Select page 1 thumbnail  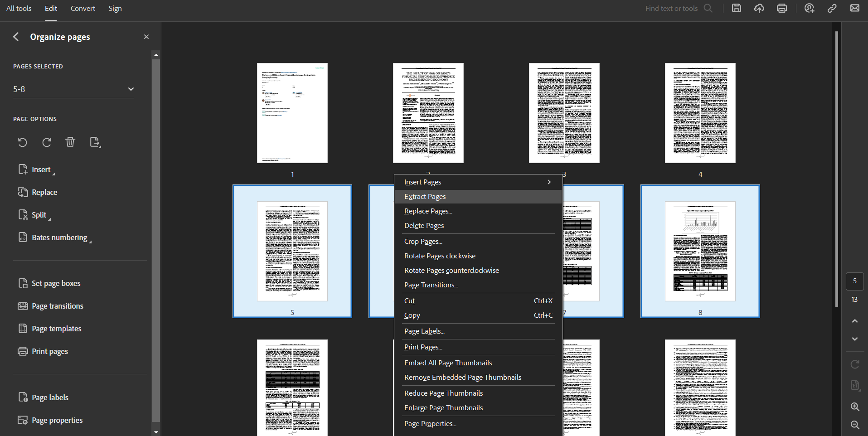pos(292,113)
